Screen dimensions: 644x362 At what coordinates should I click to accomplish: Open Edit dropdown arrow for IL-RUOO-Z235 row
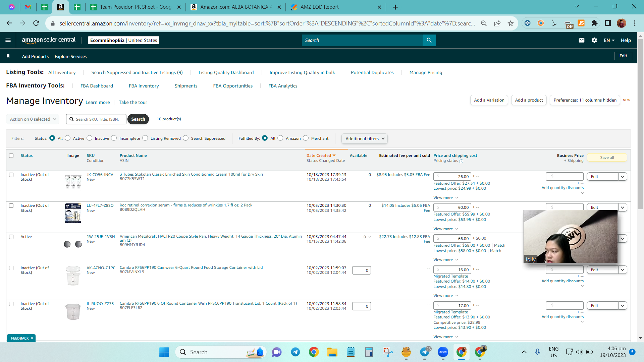pyautogui.click(x=623, y=306)
